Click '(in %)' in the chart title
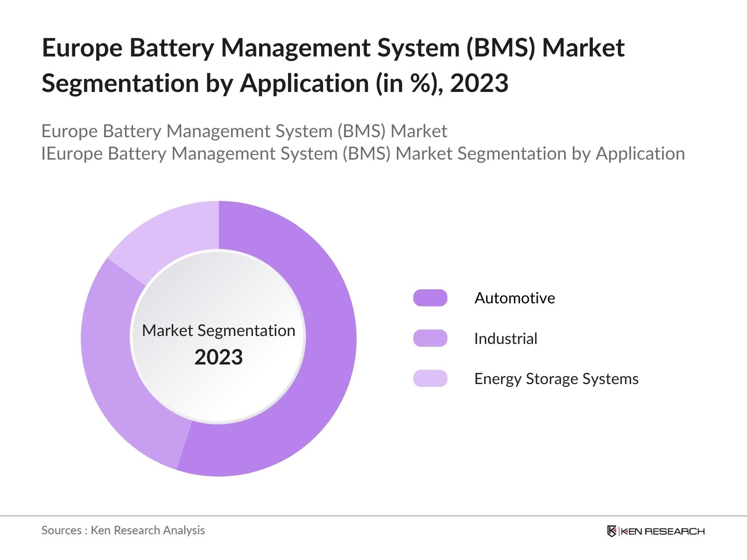Image resolution: width=747 pixels, height=560 pixels. (409, 84)
